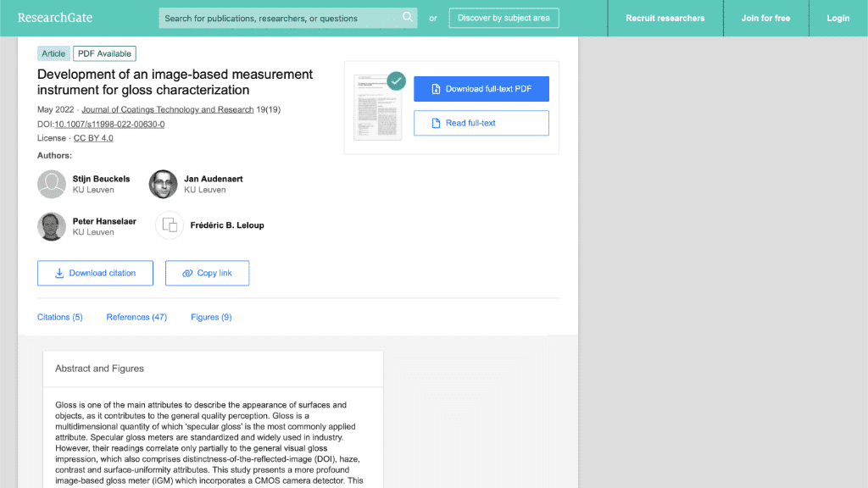Copy link to this article
Screen dimensions: 868x488
(x=207, y=273)
